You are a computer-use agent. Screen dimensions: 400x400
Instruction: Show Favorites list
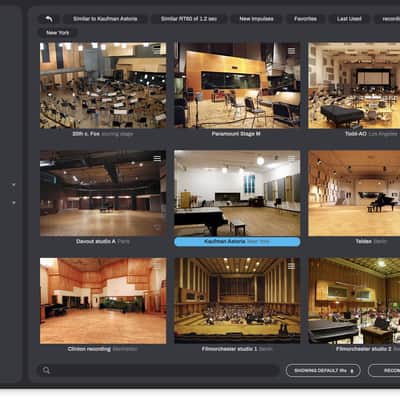(305, 19)
